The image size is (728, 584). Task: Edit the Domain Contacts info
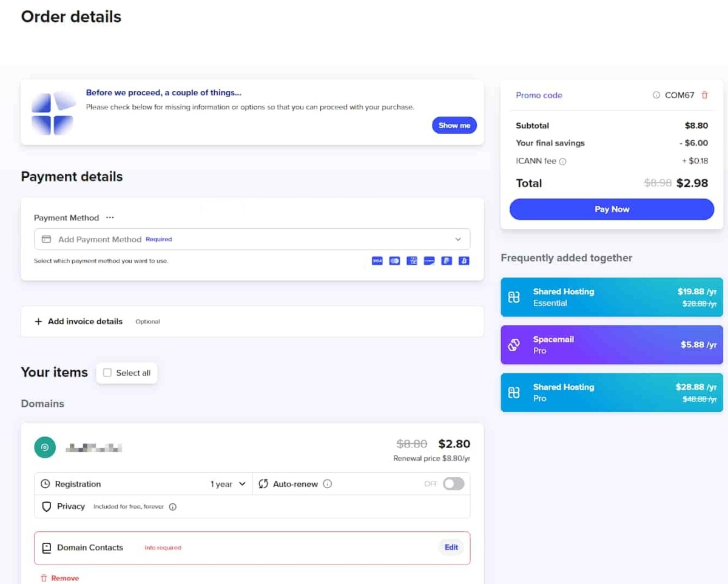tap(451, 548)
